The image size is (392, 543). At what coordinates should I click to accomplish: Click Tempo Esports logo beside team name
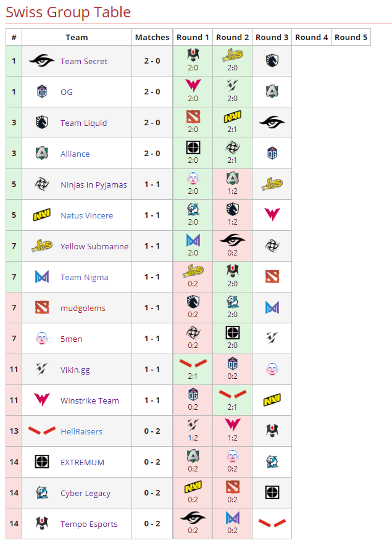pos(41,524)
